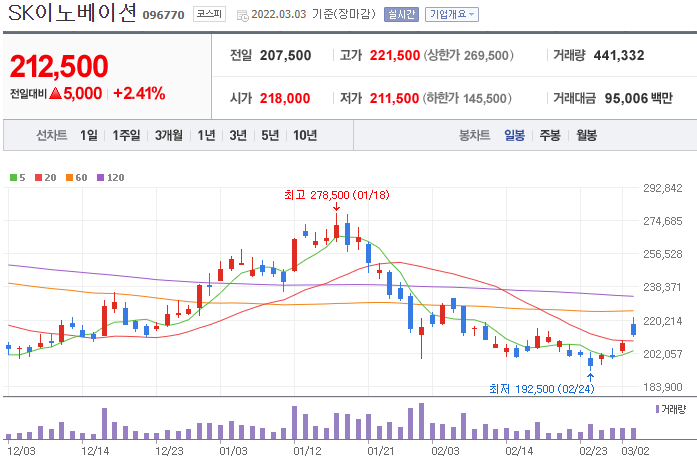Click the 고가 value 221,500
The image size is (697, 462).
[395, 56]
